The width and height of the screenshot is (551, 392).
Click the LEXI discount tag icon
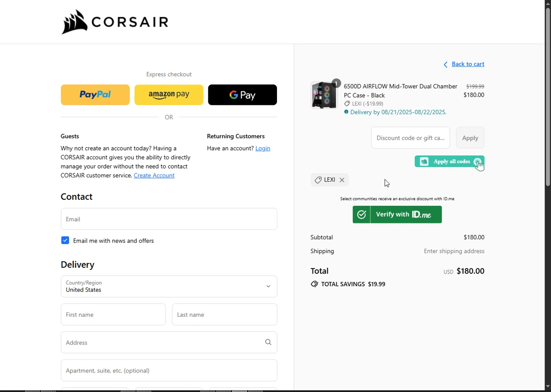[318, 180]
